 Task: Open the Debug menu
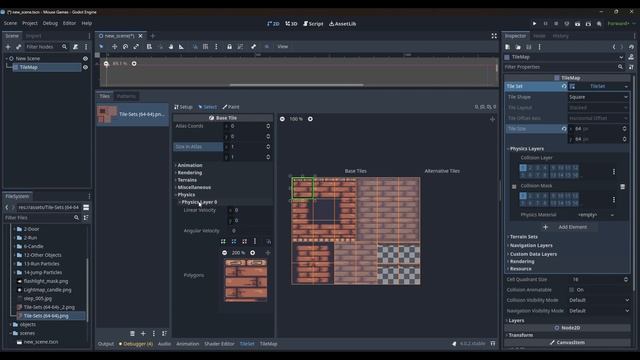tap(50, 23)
